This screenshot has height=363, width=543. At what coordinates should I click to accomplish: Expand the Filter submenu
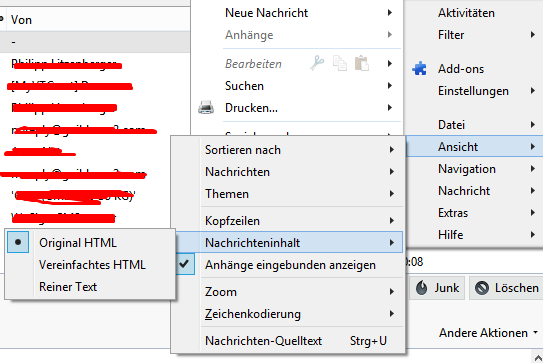pyautogui.click(x=473, y=35)
